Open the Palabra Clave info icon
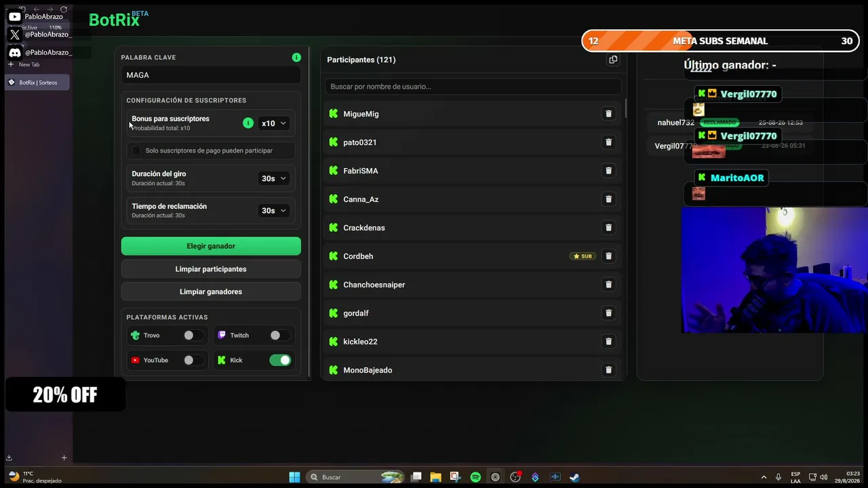The width and height of the screenshot is (868, 488). coord(296,58)
